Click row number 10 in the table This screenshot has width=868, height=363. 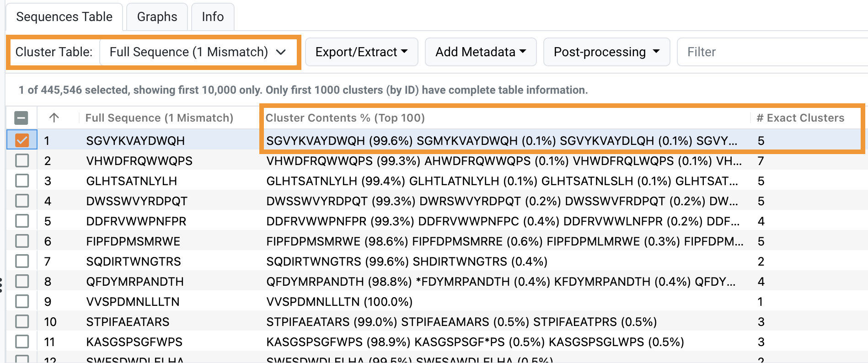pos(50,322)
